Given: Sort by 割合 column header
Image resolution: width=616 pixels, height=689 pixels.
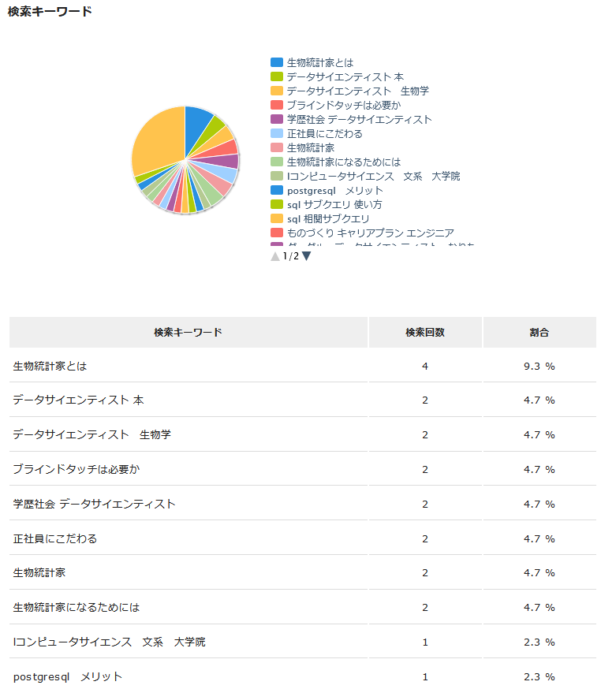Looking at the screenshot, I should 539,333.
